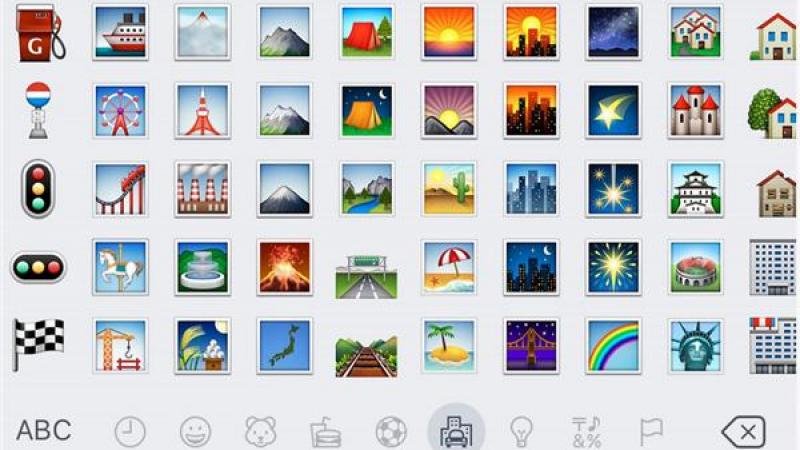Image resolution: width=800 pixels, height=450 pixels.
Task: Tap the single house with red roof emoji
Action: [773, 37]
